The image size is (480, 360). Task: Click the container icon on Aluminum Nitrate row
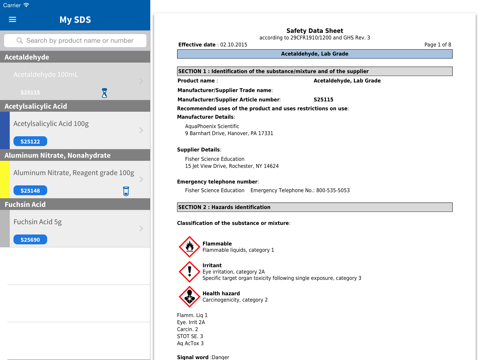[126, 191]
